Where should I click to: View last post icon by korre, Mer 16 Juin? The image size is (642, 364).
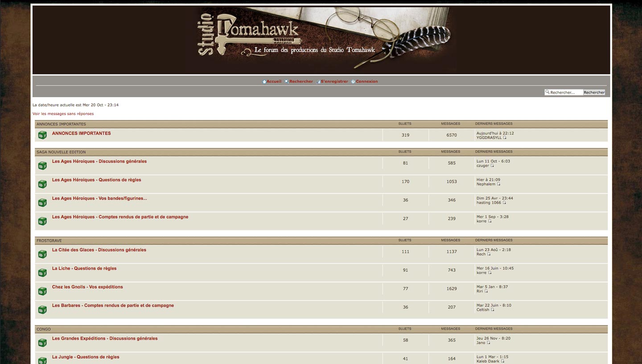pyautogui.click(x=490, y=273)
